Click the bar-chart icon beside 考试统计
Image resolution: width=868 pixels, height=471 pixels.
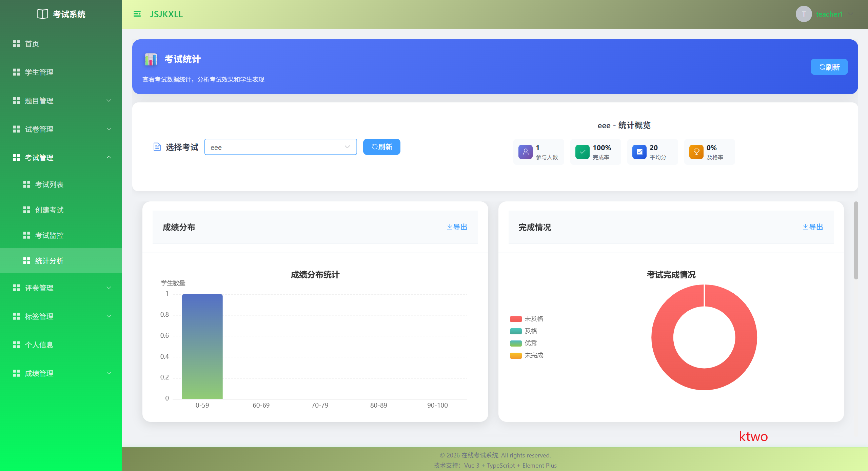point(151,59)
